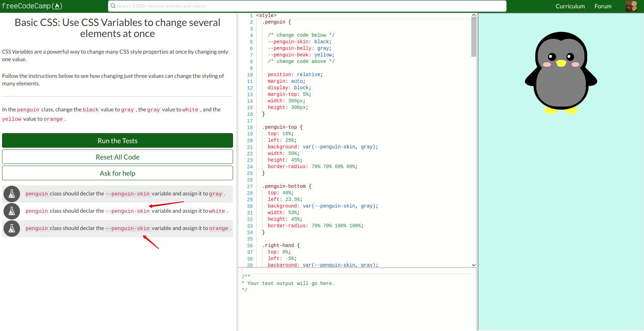Select the first test flask icon
Viewport: 644px width, 331px height.
pyautogui.click(x=11, y=194)
